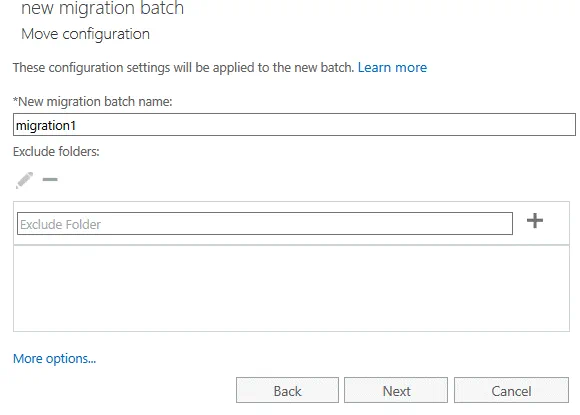This screenshot has width=580, height=415.
Task: Remove selected folder with the minus icon
Action: coord(50,180)
